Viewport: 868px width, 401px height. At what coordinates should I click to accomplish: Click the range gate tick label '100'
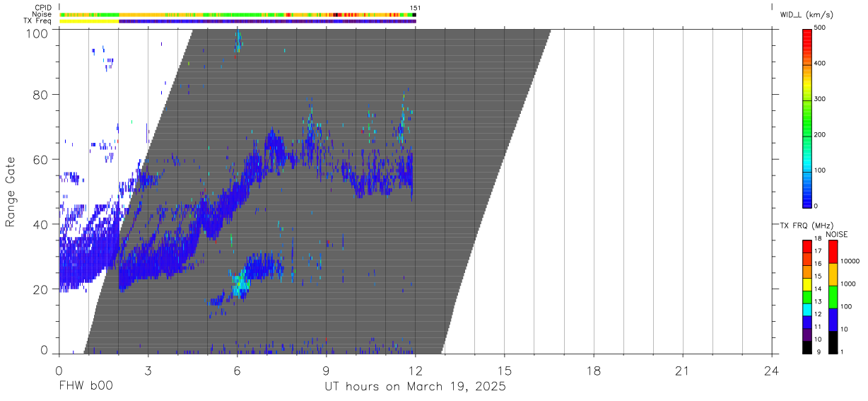[x=39, y=33]
